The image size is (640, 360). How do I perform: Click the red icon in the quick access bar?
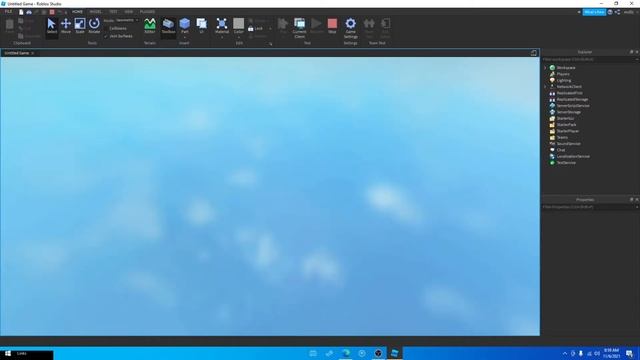[52, 12]
